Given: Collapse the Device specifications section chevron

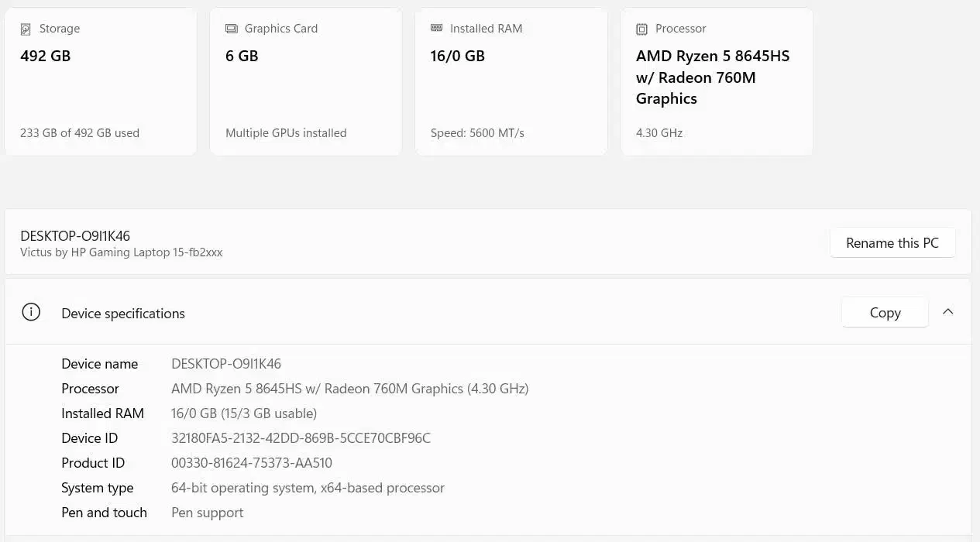Looking at the screenshot, I should click(947, 312).
